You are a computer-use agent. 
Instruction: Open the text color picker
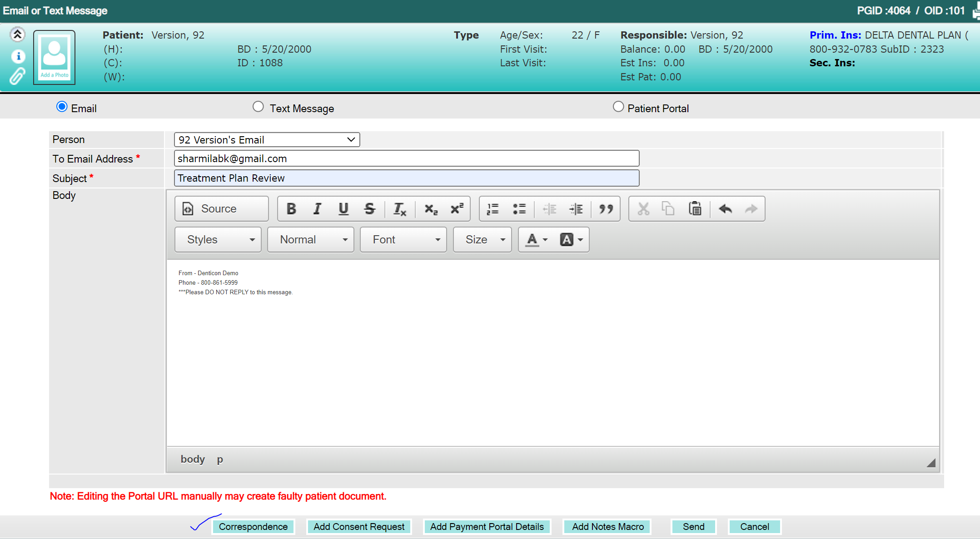click(536, 239)
